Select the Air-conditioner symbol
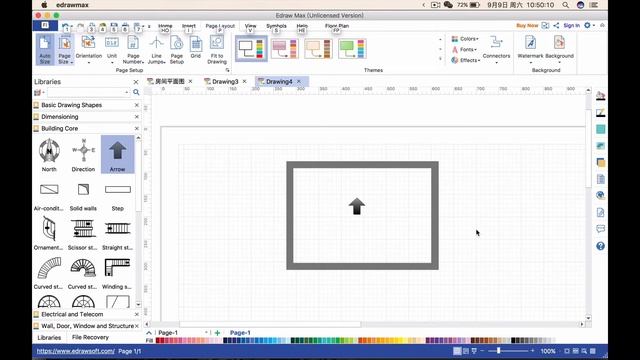Screen dimensions: 640x360 pyautogui.click(x=49, y=196)
